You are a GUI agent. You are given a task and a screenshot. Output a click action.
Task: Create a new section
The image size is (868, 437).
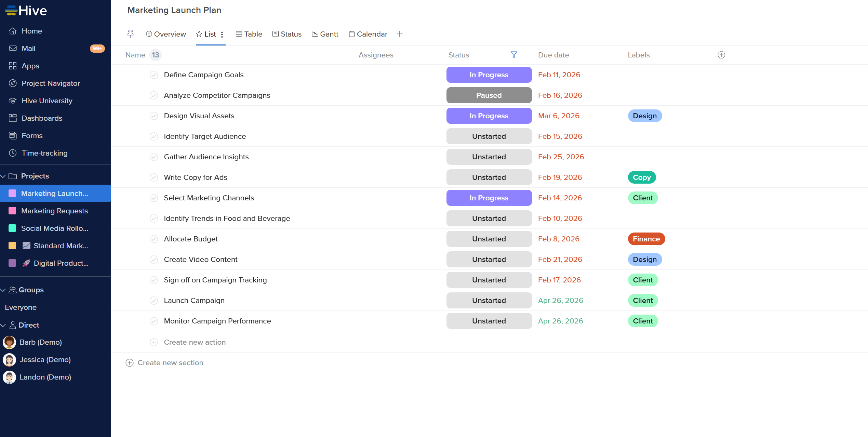tap(164, 362)
